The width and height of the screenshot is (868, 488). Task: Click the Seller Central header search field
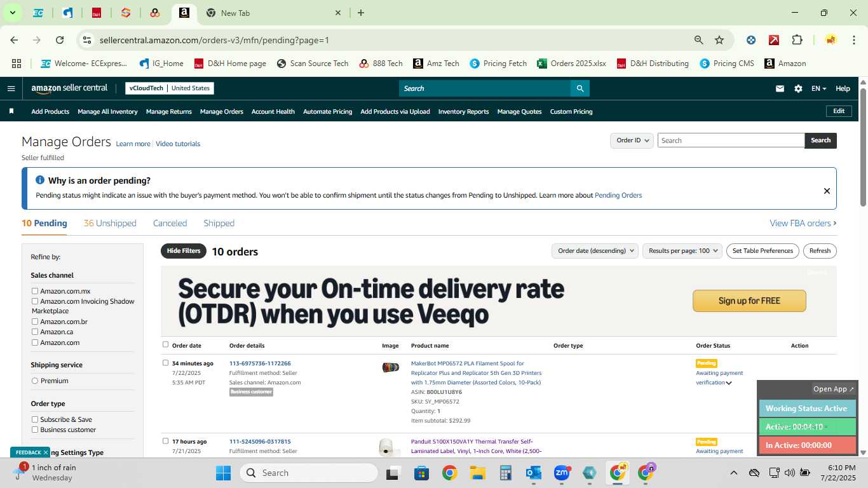[484, 88]
